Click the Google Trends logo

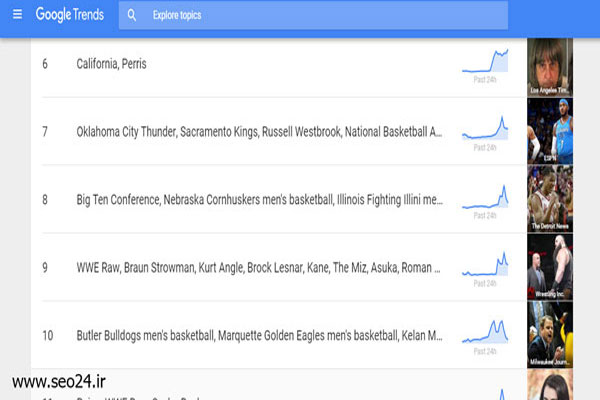pos(70,15)
